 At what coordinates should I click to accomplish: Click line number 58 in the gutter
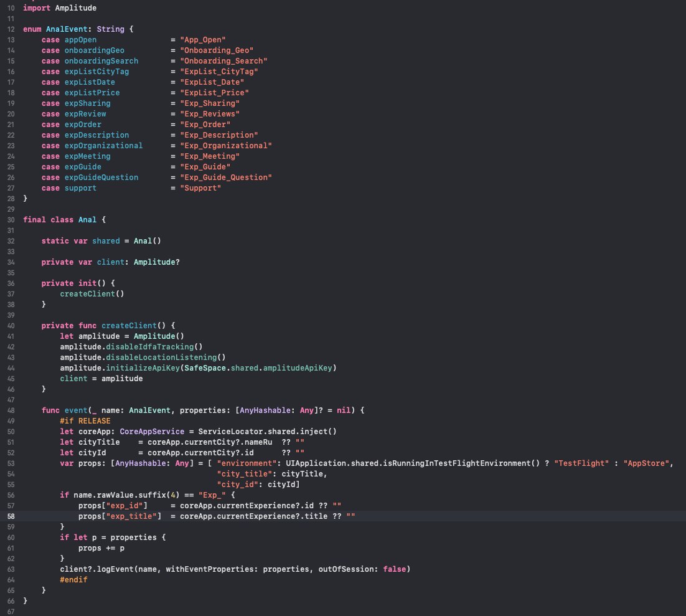click(11, 516)
